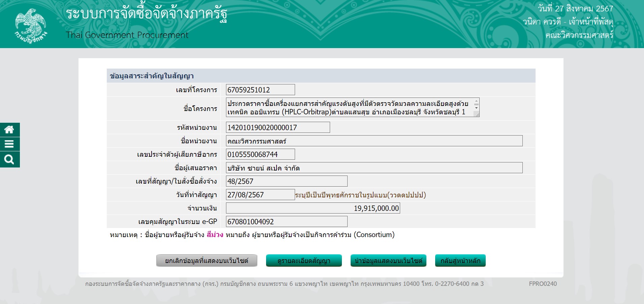Viewport: 644px width, 304px height.
Task: Click the นำข้อมูลแสดงบนเว็บไซต์ button
Action: click(388, 261)
